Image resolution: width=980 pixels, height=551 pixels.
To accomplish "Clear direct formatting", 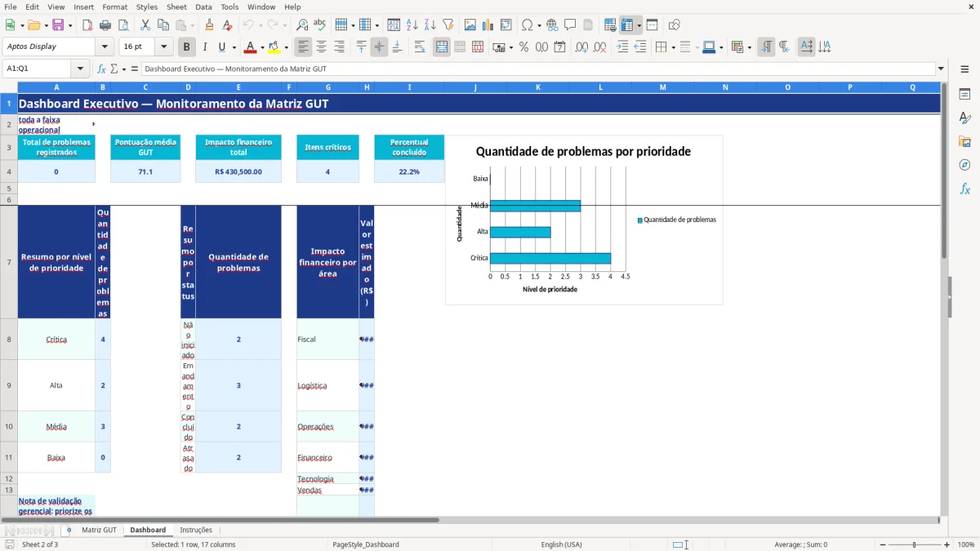I will tap(228, 25).
